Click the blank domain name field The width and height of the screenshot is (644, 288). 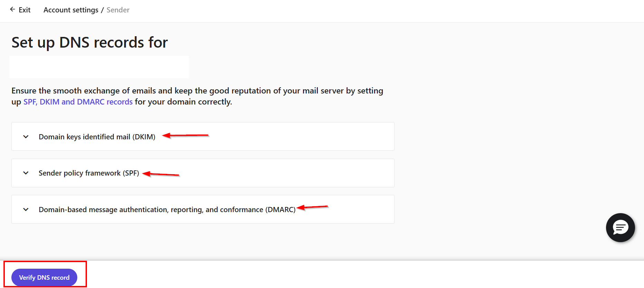pyautogui.click(x=99, y=67)
